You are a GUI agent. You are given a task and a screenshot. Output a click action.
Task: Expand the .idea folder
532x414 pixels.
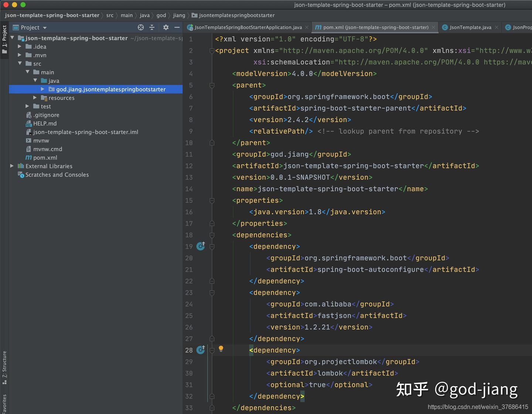pos(20,47)
